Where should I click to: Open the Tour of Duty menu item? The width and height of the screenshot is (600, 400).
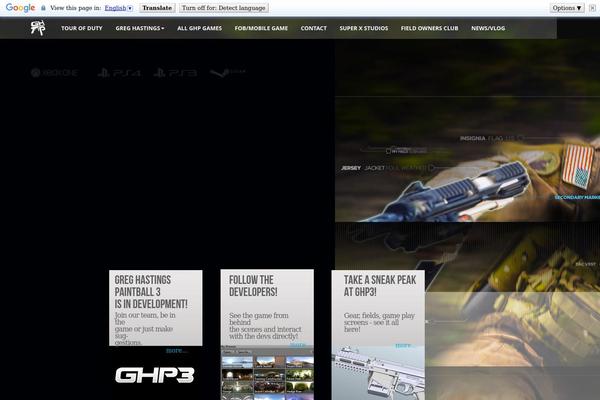click(82, 28)
